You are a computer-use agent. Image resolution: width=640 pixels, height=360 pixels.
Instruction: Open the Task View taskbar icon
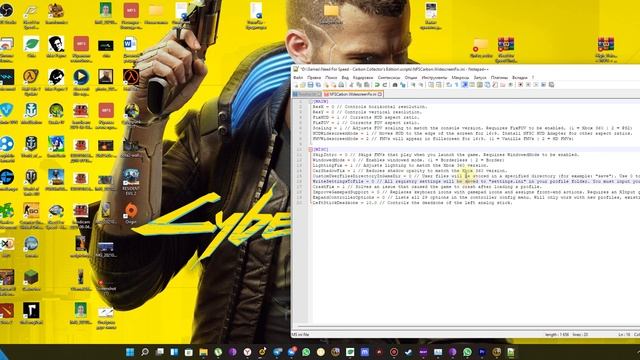pos(159,352)
